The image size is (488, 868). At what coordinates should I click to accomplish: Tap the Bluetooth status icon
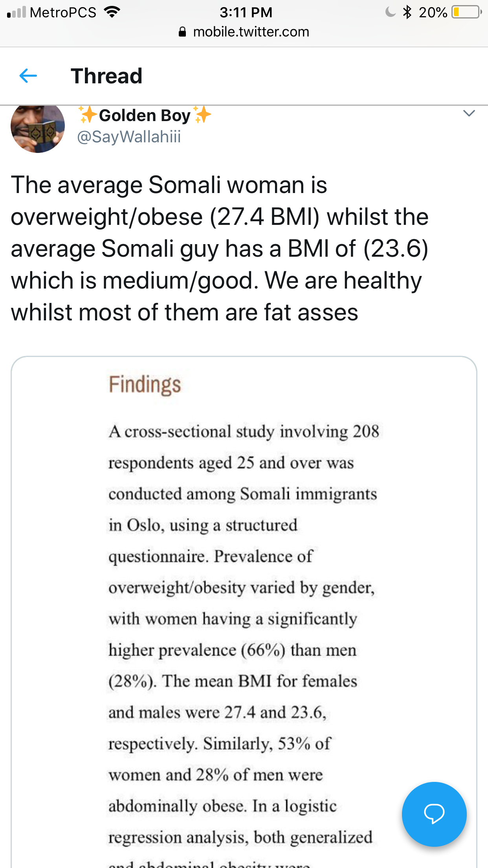407,12
